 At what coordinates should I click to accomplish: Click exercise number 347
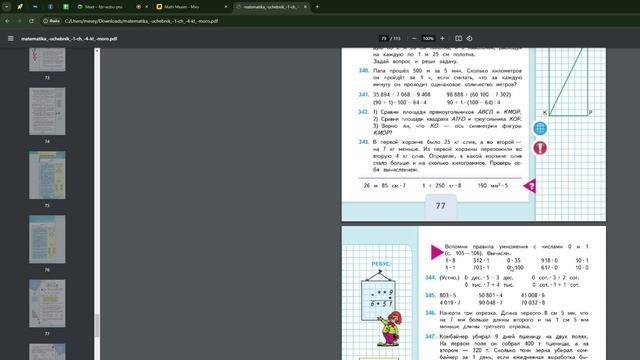430,337
